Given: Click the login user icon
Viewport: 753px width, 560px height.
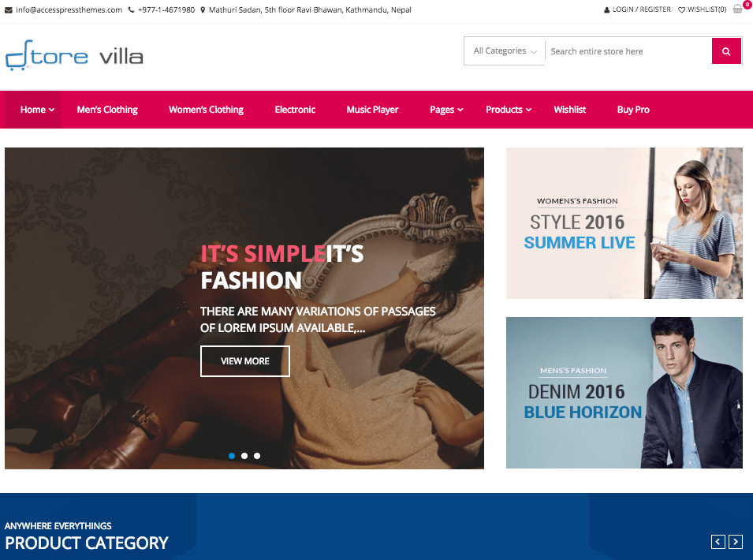Looking at the screenshot, I should pyautogui.click(x=607, y=9).
